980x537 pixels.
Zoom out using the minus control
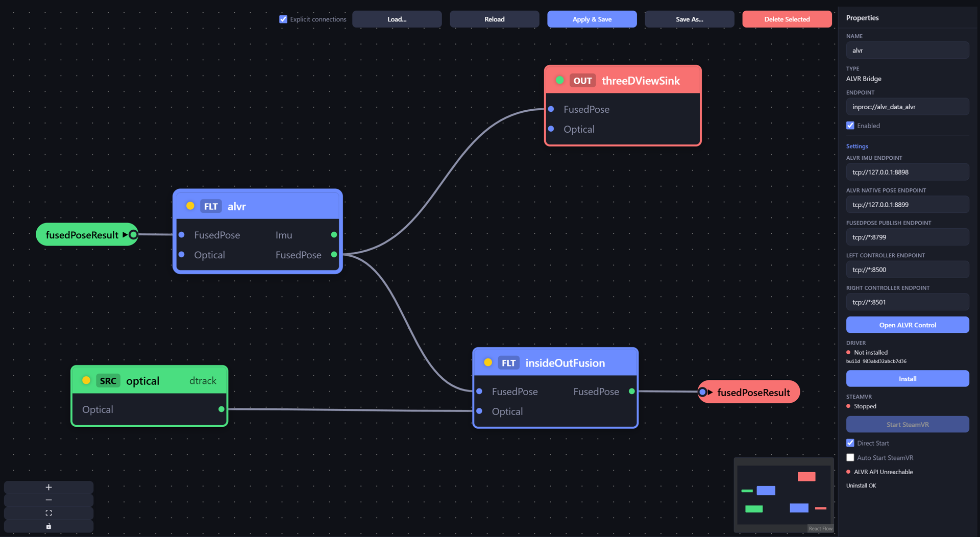(x=48, y=500)
